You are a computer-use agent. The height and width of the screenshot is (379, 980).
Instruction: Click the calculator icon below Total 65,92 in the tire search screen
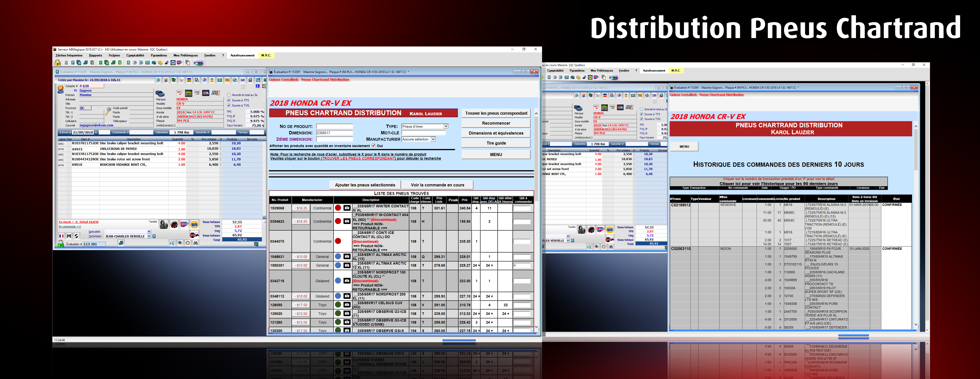256,244
